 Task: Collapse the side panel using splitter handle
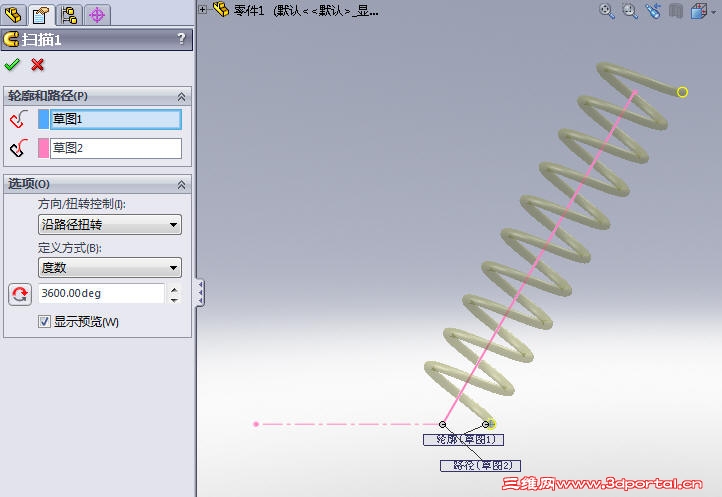coord(200,292)
